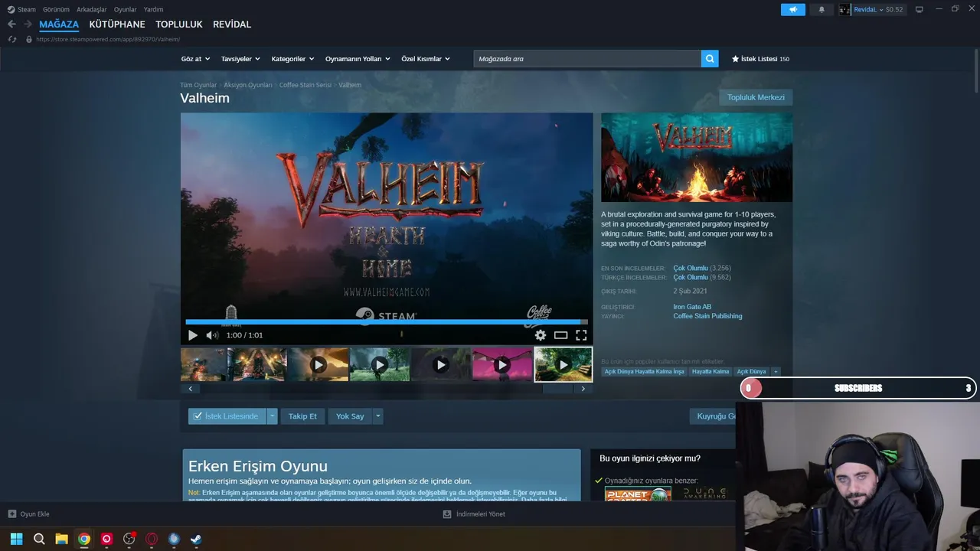Image resolution: width=980 pixels, height=551 pixels.
Task: Toggle the İstek Listesinde checkbox button
Action: coord(227,416)
